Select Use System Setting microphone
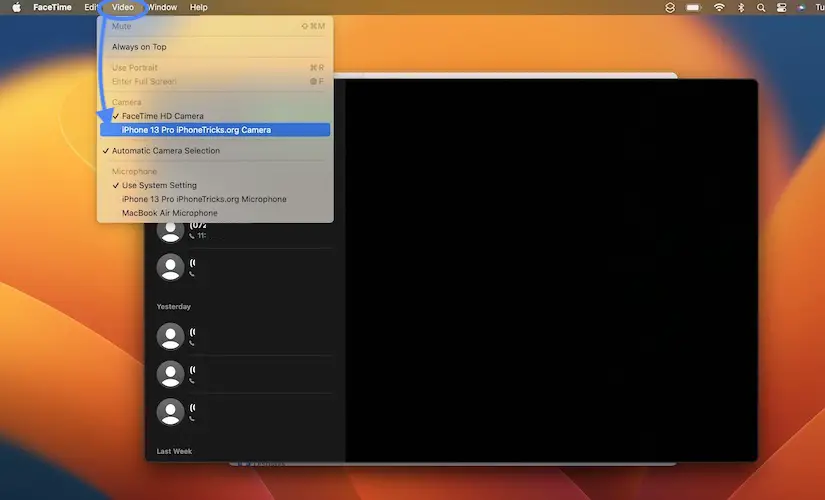Image resolution: width=825 pixels, height=500 pixels. [x=159, y=185]
